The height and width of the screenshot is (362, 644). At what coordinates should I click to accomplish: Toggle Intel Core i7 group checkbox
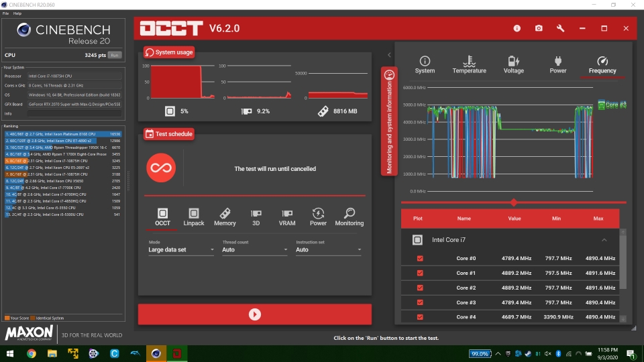point(417,240)
